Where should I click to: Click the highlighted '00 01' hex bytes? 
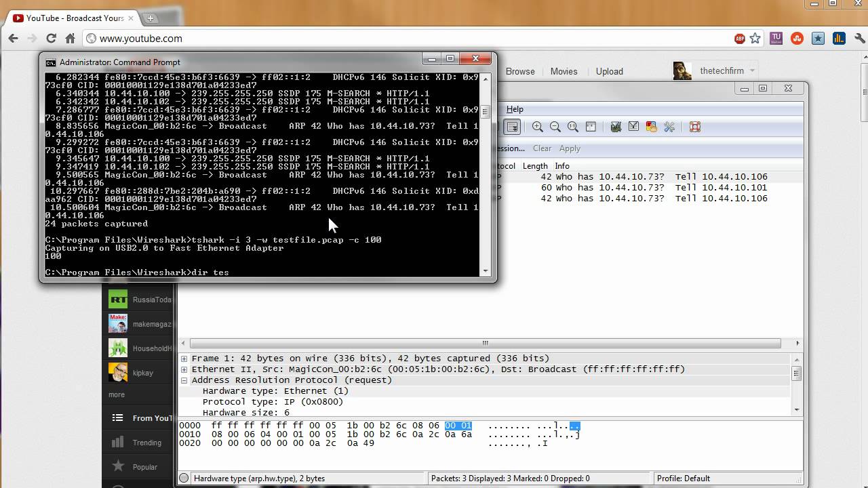click(x=458, y=426)
